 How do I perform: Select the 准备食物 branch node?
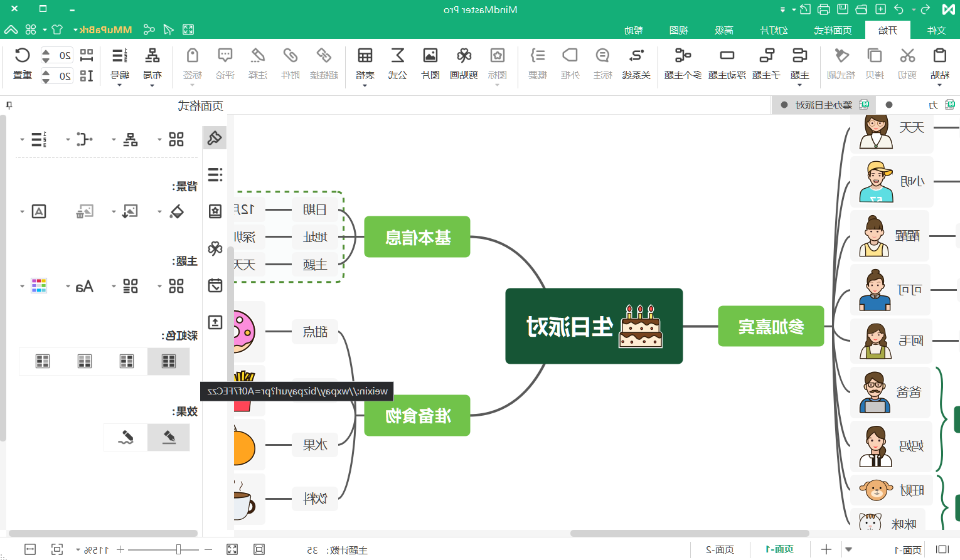click(417, 415)
